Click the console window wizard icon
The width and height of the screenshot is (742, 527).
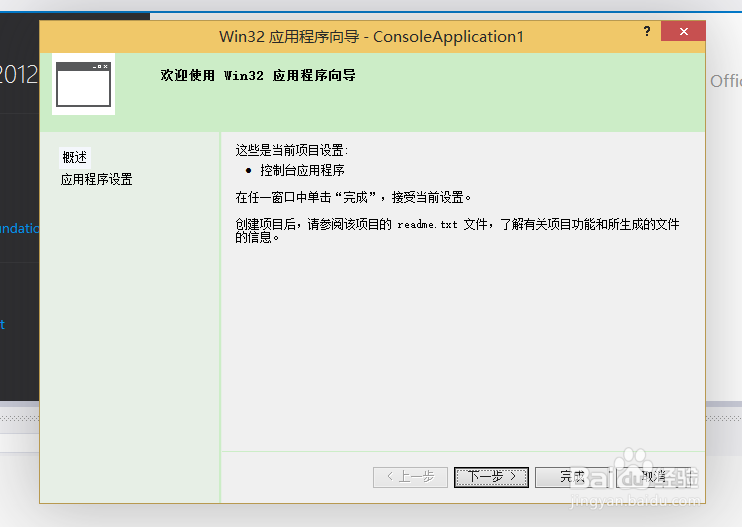[83, 84]
